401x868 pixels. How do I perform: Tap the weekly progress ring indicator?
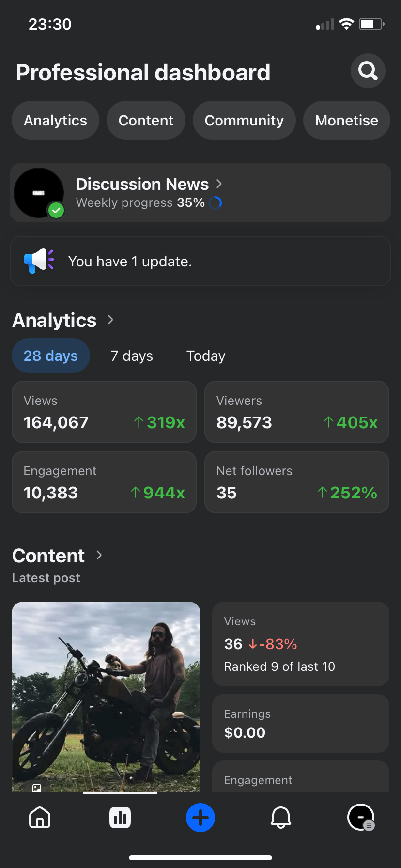click(216, 202)
